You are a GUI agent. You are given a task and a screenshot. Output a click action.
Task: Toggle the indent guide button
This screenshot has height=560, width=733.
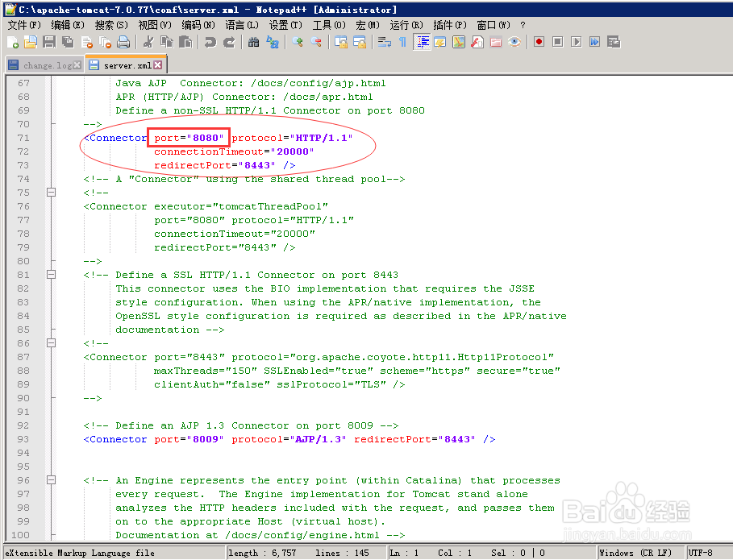coord(422,42)
